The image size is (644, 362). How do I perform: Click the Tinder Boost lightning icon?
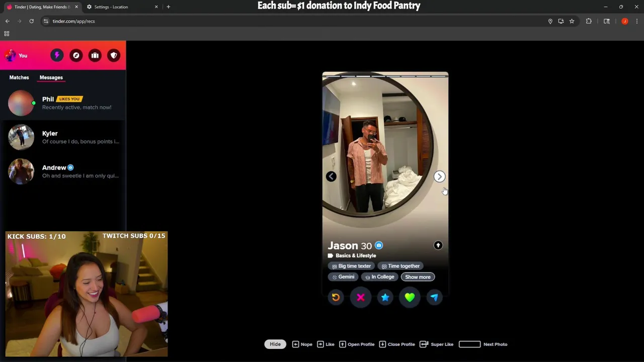(x=57, y=55)
